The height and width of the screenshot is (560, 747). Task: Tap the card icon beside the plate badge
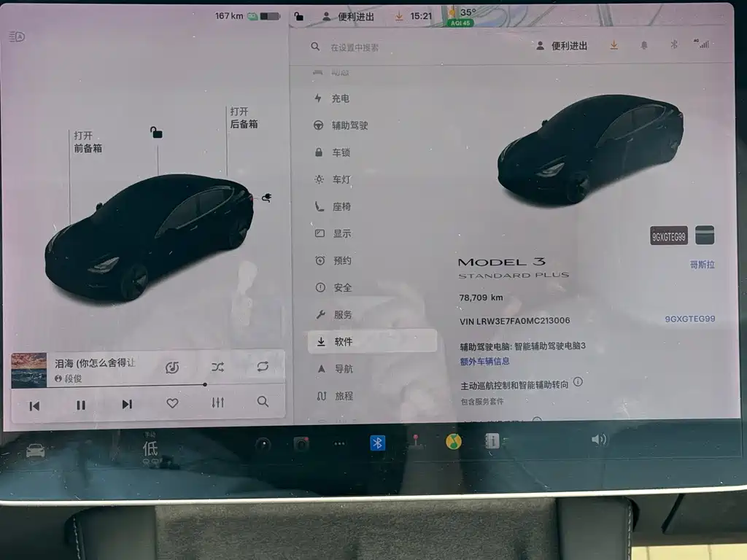[705, 236]
